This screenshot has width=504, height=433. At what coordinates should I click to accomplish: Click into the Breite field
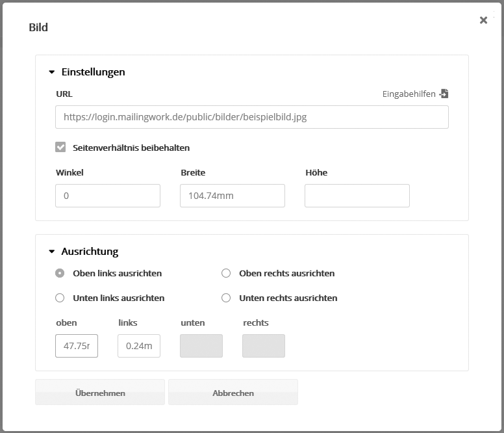pos(232,196)
